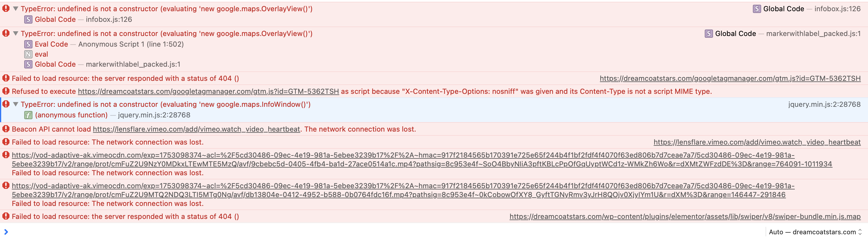Collapse the first OverlayView TypeError entry

[15, 9]
